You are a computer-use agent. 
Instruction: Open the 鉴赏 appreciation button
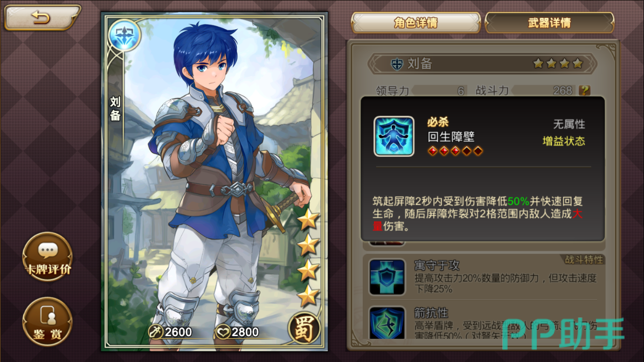47,322
